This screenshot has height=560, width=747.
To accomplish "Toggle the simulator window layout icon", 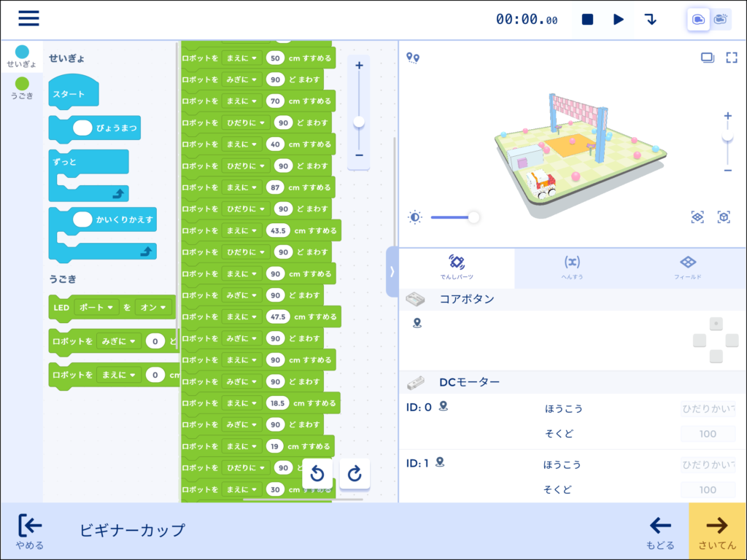I will coord(707,58).
